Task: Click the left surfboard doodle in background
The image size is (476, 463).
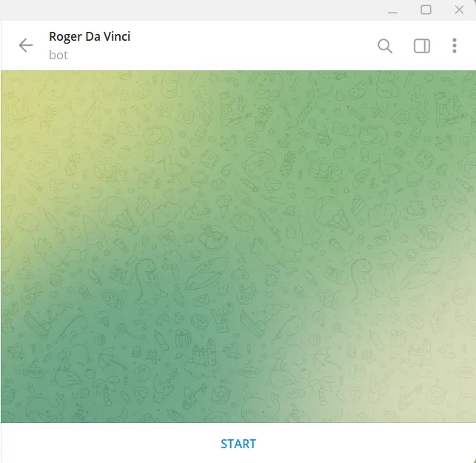Action: [x=207, y=273]
